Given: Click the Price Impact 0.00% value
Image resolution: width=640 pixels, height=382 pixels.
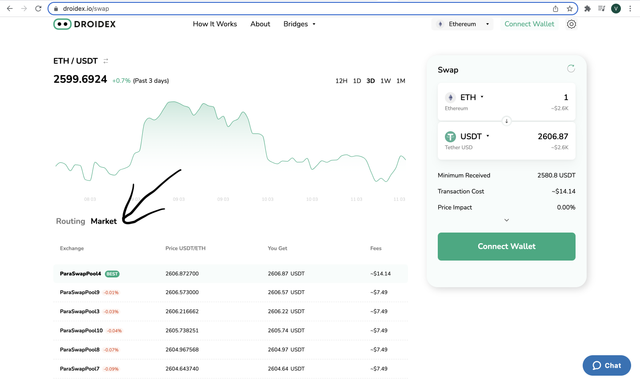Looking at the screenshot, I should (x=566, y=207).
